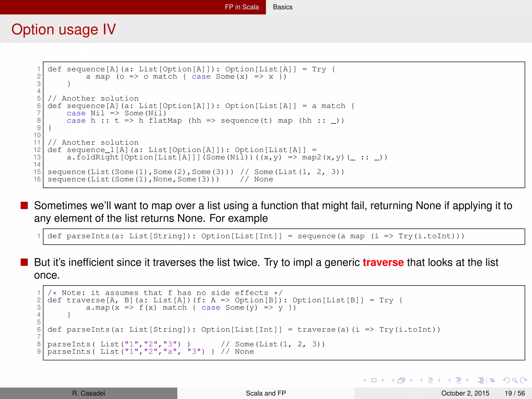Click 'flatMap' on line 8

[x=165, y=121]
